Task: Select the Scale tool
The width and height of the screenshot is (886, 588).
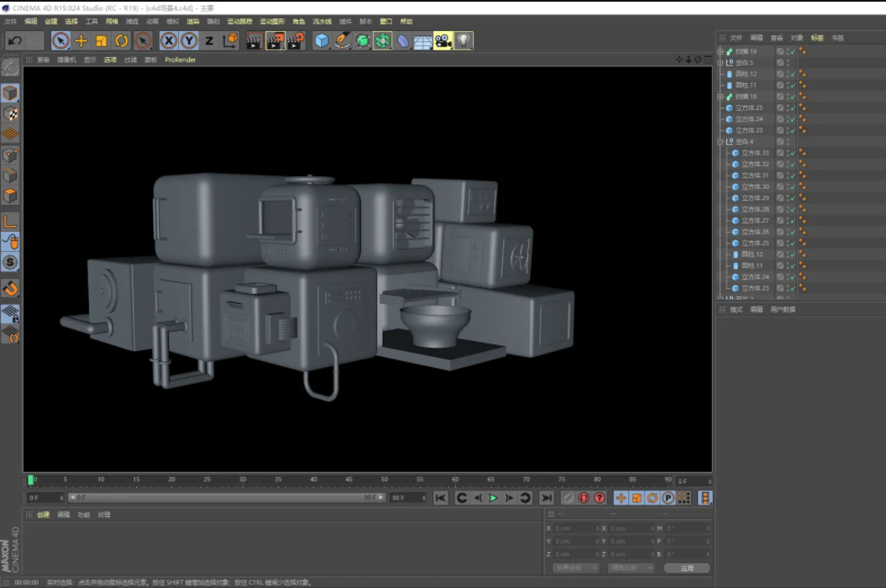Action: [101, 40]
